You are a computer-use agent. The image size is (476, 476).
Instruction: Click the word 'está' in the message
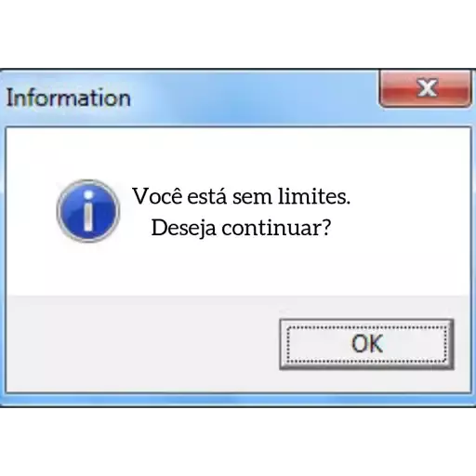pos(207,196)
